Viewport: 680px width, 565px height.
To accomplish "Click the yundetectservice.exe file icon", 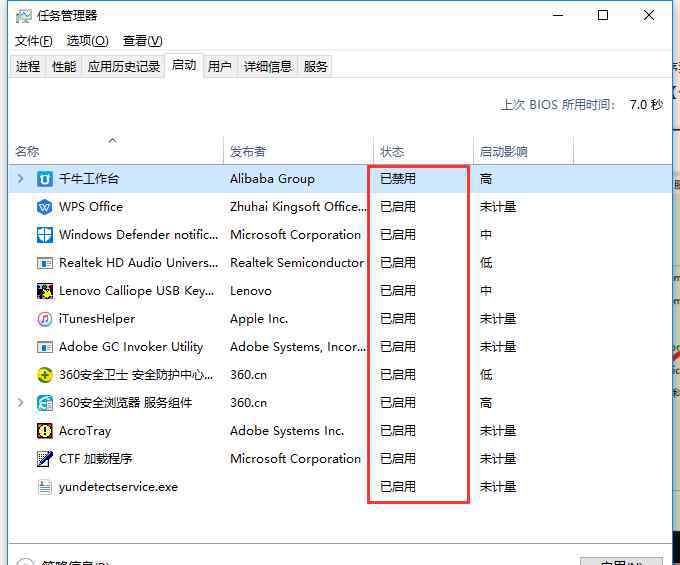I will click(x=45, y=487).
